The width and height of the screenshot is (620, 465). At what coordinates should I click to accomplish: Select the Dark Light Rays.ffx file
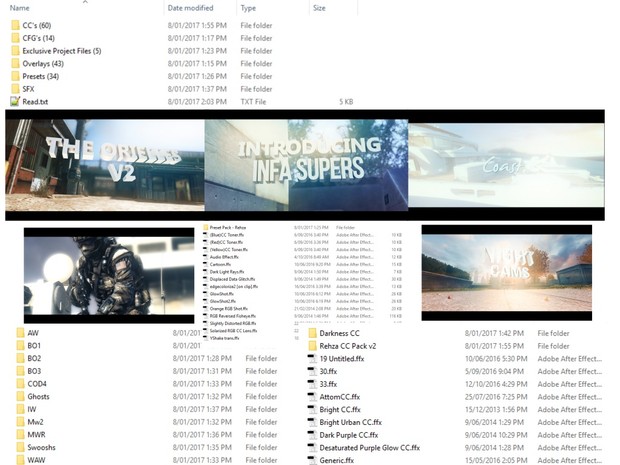click(227, 272)
